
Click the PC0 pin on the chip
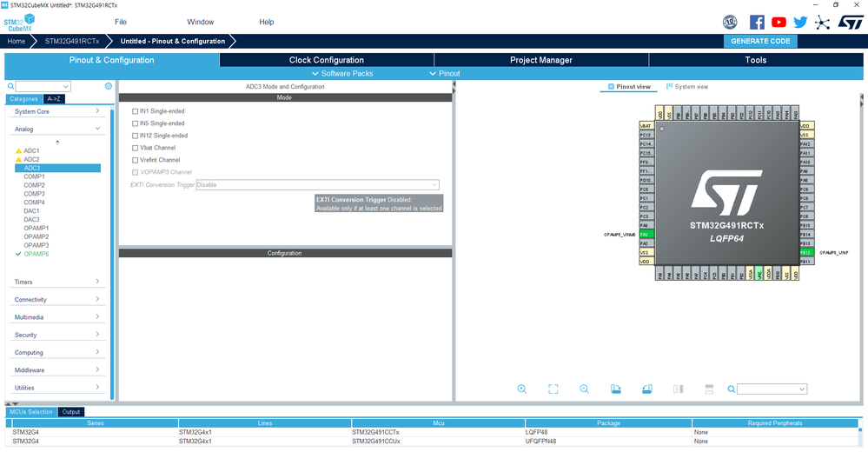point(646,189)
